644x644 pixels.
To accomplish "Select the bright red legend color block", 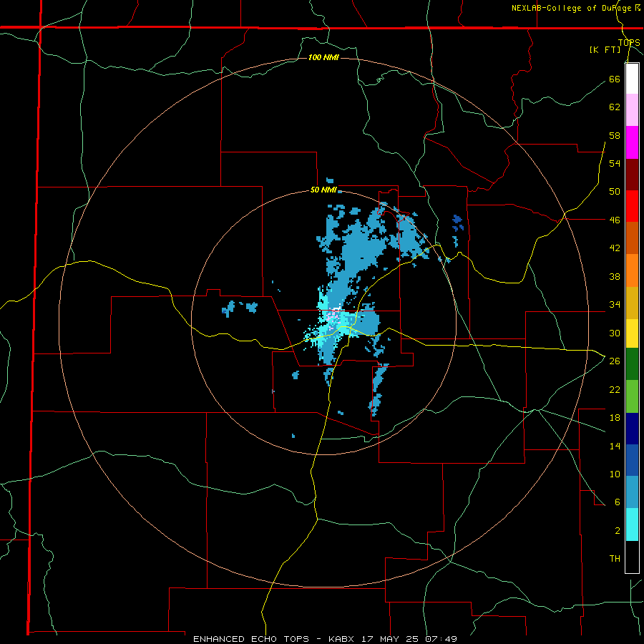I will click(632, 206).
